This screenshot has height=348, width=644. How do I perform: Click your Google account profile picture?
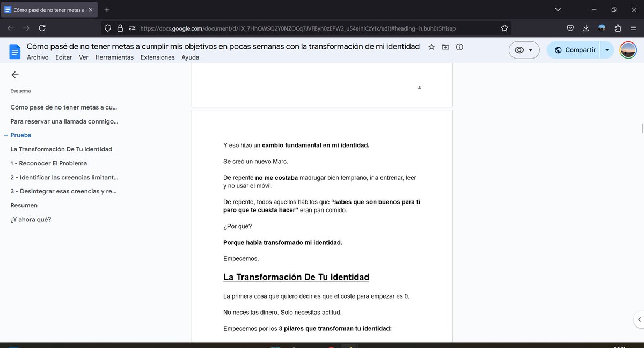click(628, 49)
